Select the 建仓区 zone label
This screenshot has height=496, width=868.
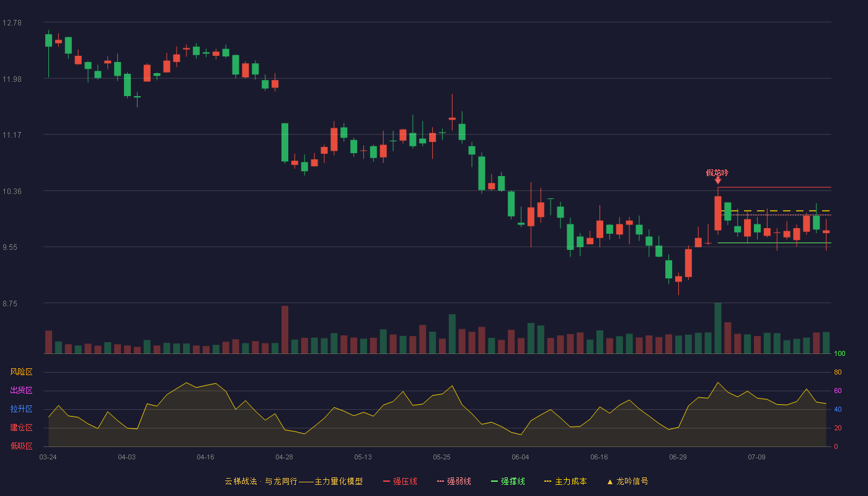point(21,428)
